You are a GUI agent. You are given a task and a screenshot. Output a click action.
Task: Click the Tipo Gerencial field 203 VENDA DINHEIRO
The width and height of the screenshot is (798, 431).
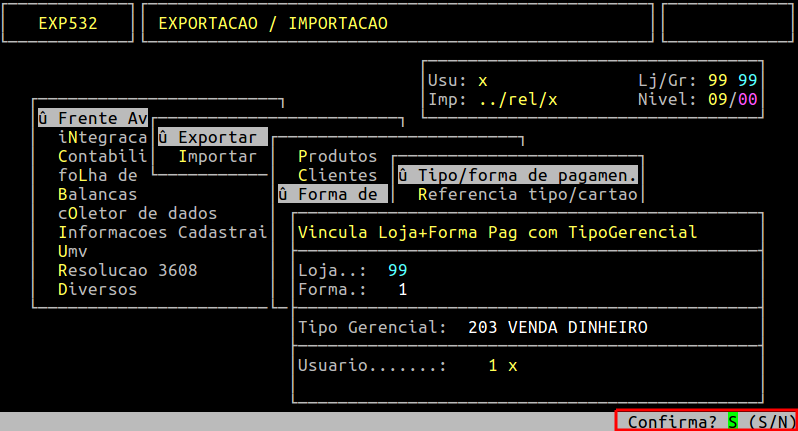557,327
